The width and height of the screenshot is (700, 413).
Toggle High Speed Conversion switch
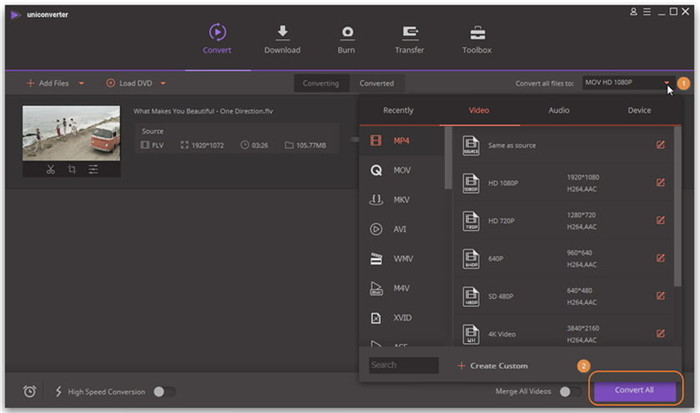[163, 392]
